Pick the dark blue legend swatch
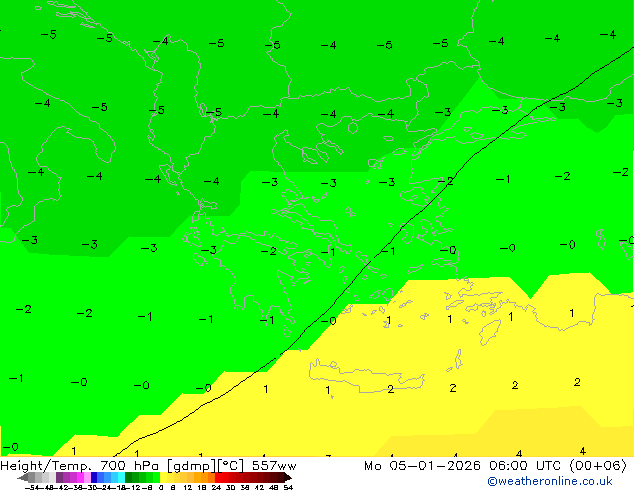 [x=94, y=477]
